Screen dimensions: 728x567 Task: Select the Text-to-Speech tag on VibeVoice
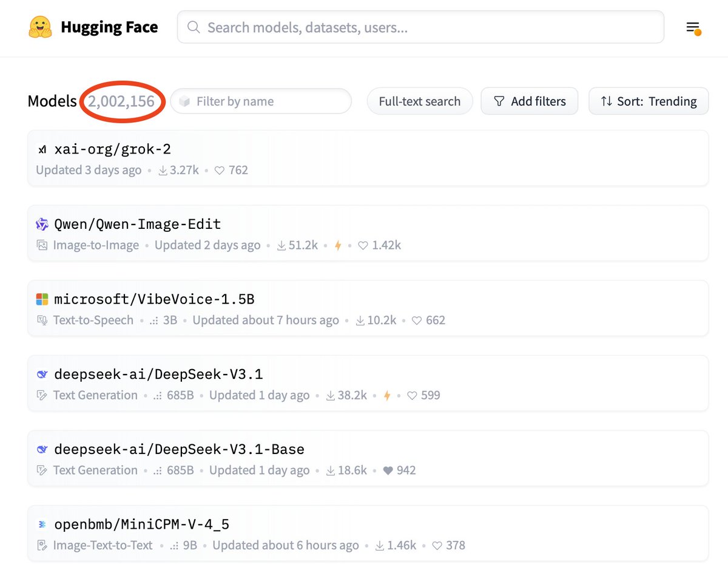pyautogui.click(x=93, y=320)
